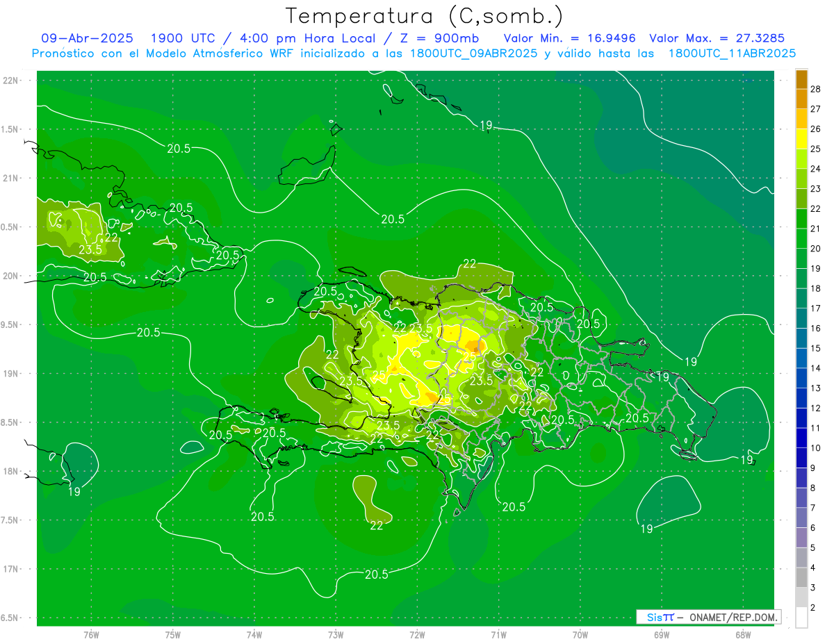Select the "09-Abr-2025" forecast date text

point(87,38)
